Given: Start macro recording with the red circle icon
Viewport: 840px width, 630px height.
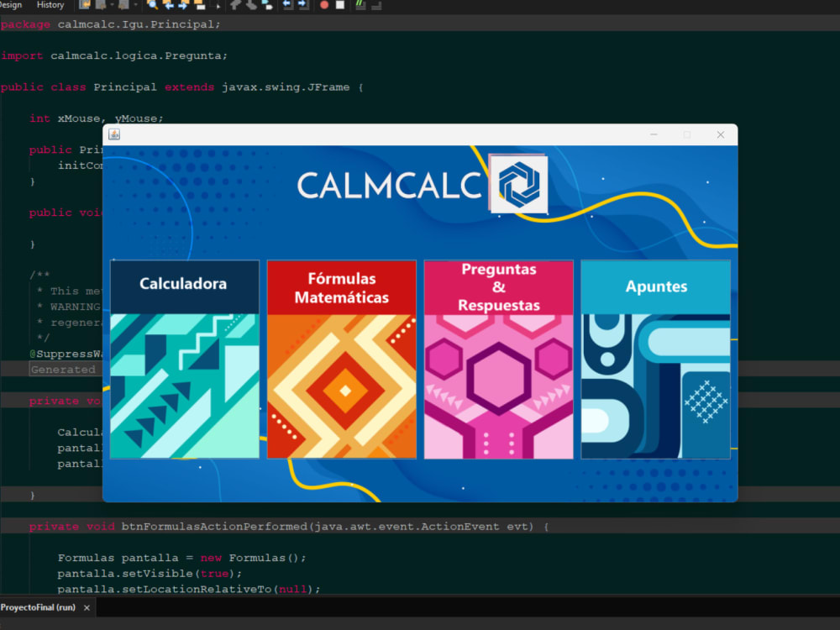Looking at the screenshot, I should [x=323, y=6].
